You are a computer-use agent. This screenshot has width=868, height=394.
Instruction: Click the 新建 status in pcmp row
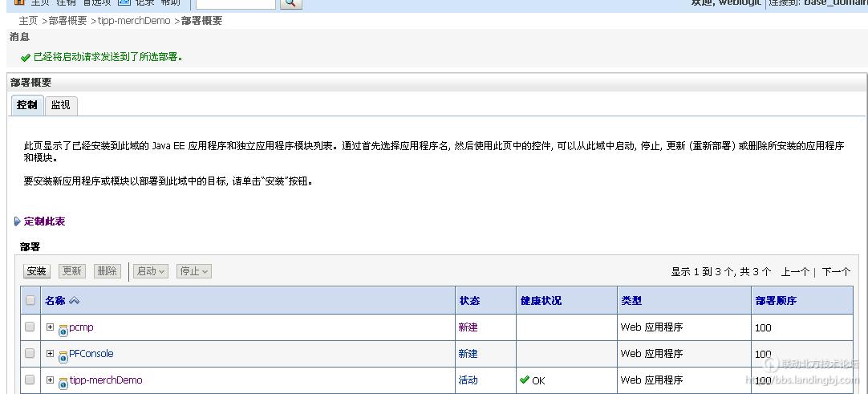468,327
